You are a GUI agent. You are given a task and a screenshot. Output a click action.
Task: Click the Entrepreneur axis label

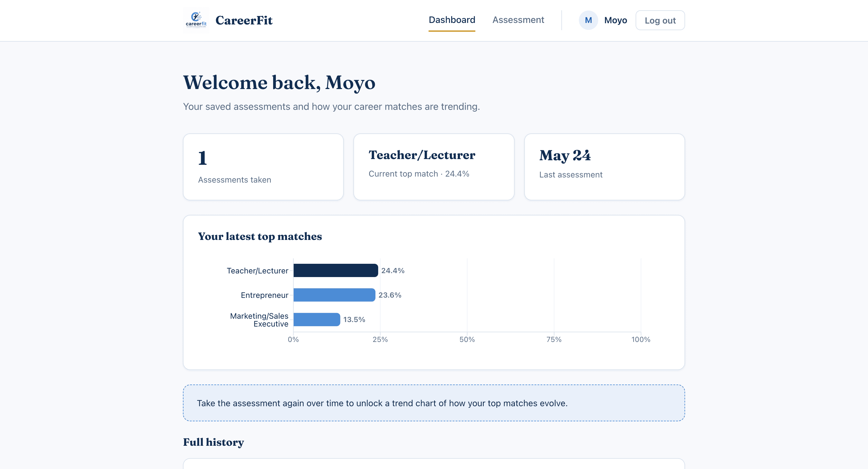[x=264, y=295]
